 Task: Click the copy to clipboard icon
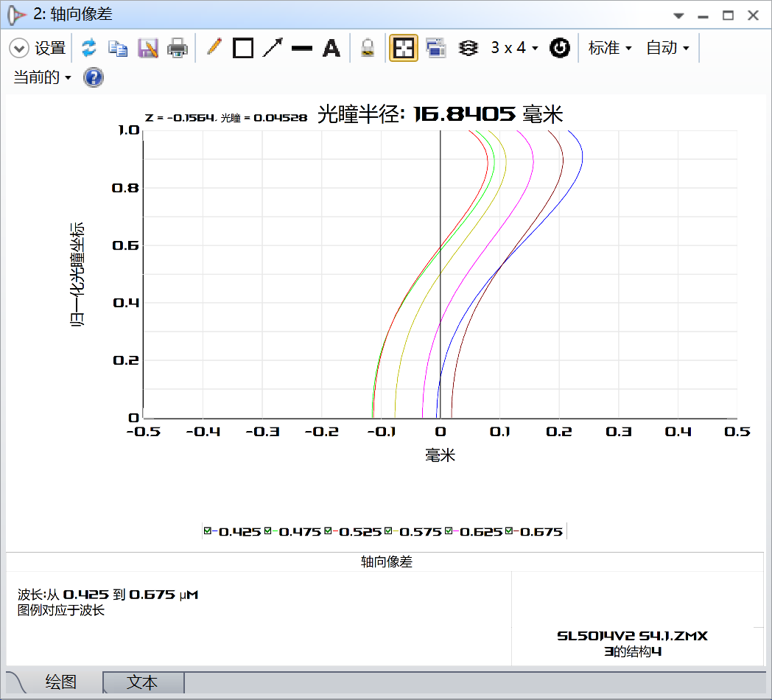pos(118,49)
